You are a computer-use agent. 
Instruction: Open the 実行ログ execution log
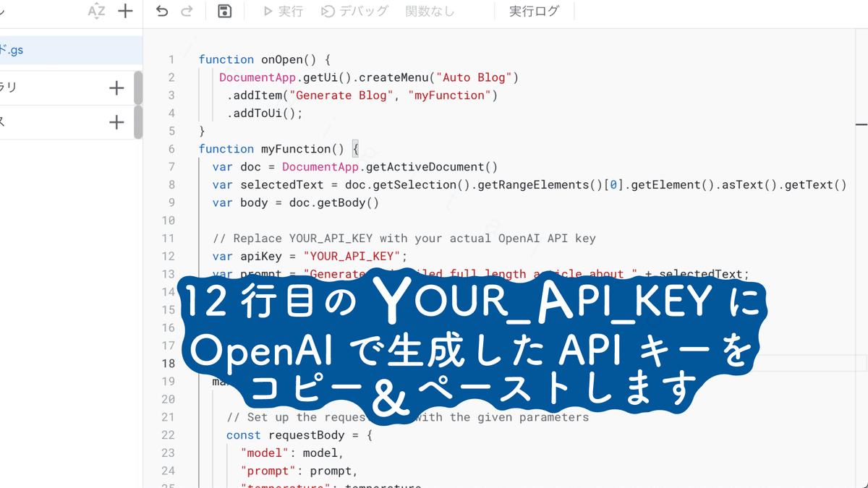click(534, 11)
